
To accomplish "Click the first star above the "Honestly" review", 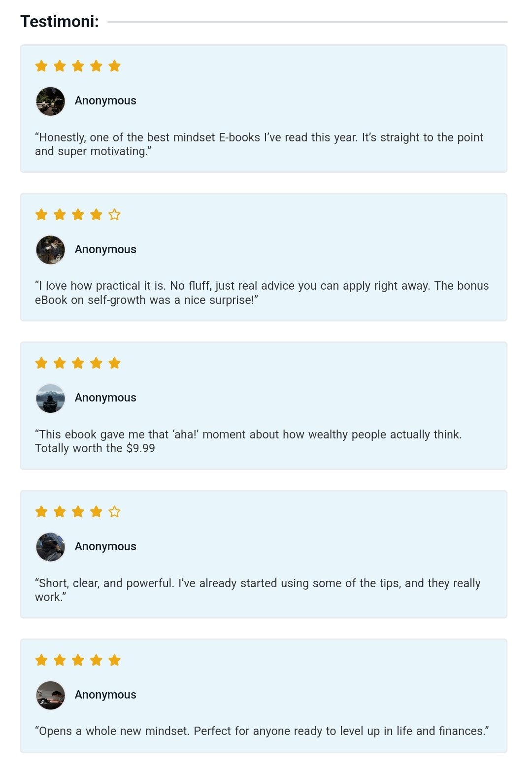I will [x=41, y=66].
